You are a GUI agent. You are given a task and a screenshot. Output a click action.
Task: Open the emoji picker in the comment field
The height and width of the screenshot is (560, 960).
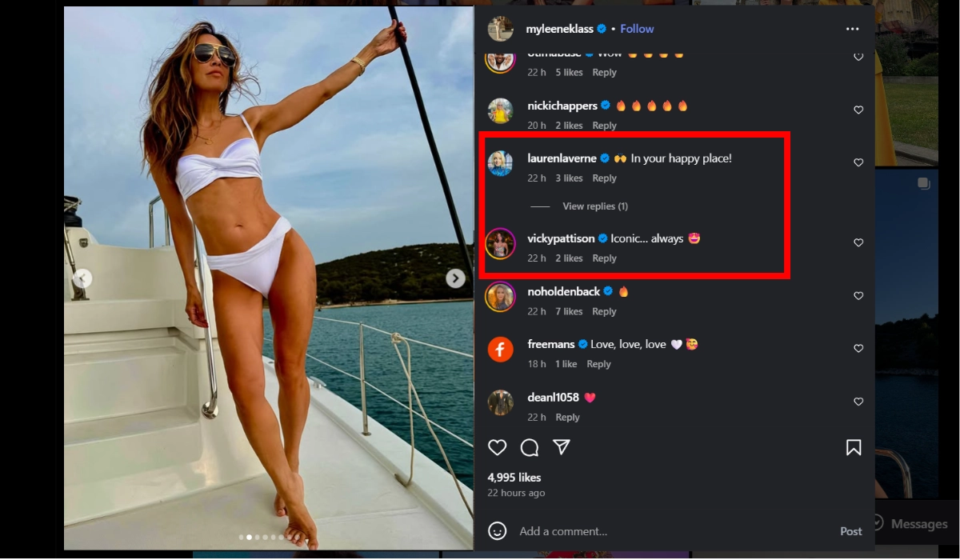[x=497, y=530]
